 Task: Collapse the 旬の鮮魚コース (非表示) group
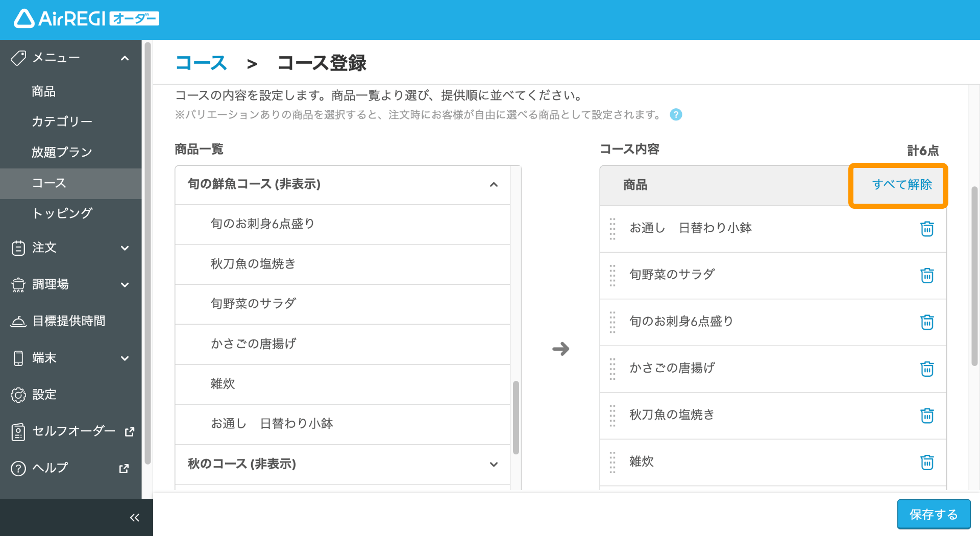pos(494,184)
